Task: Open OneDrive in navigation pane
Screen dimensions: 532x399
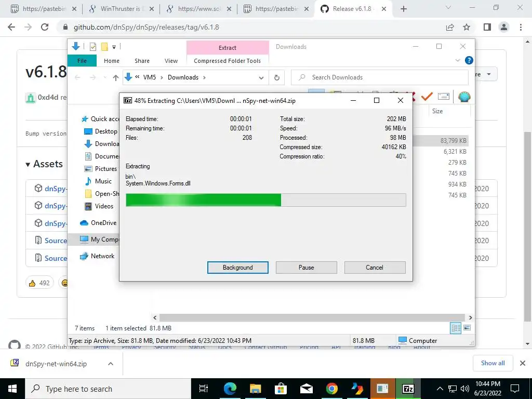Action: [x=98, y=222]
